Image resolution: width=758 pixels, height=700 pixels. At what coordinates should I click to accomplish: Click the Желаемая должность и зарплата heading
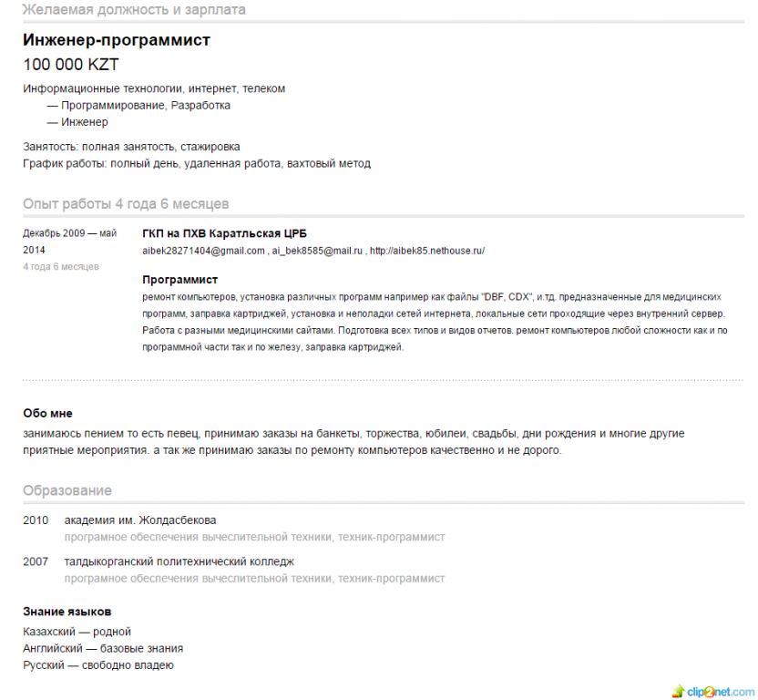tap(134, 10)
